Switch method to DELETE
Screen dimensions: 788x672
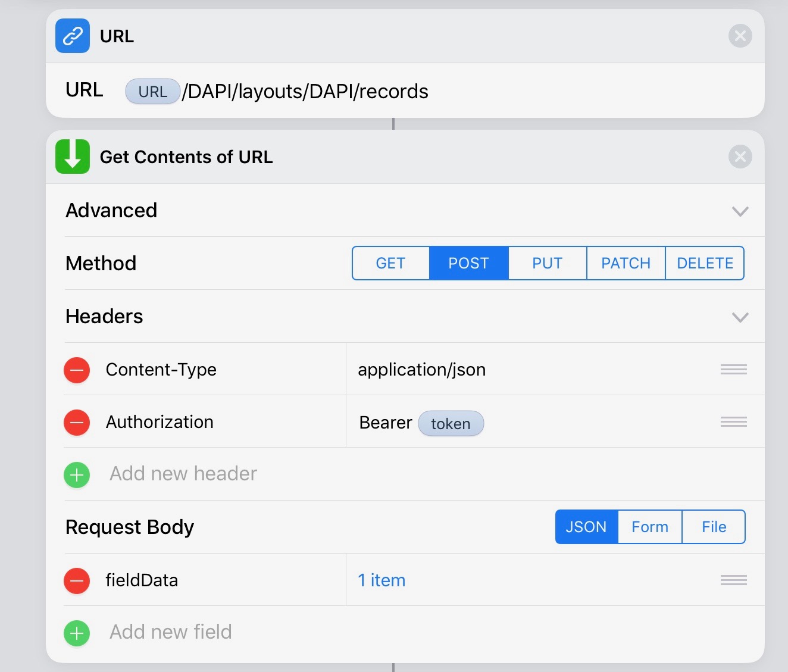pos(705,263)
